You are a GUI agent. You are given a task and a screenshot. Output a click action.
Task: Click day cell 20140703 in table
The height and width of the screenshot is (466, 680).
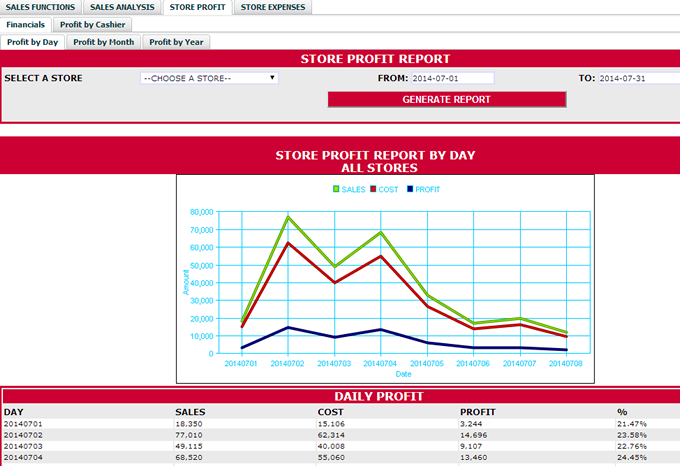23,446
